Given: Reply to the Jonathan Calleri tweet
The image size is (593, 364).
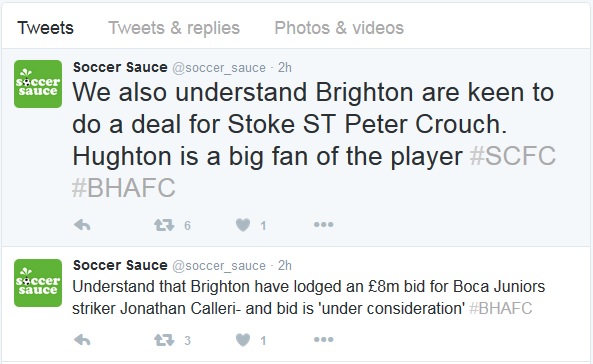Looking at the screenshot, I should pyautogui.click(x=82, y=340).
